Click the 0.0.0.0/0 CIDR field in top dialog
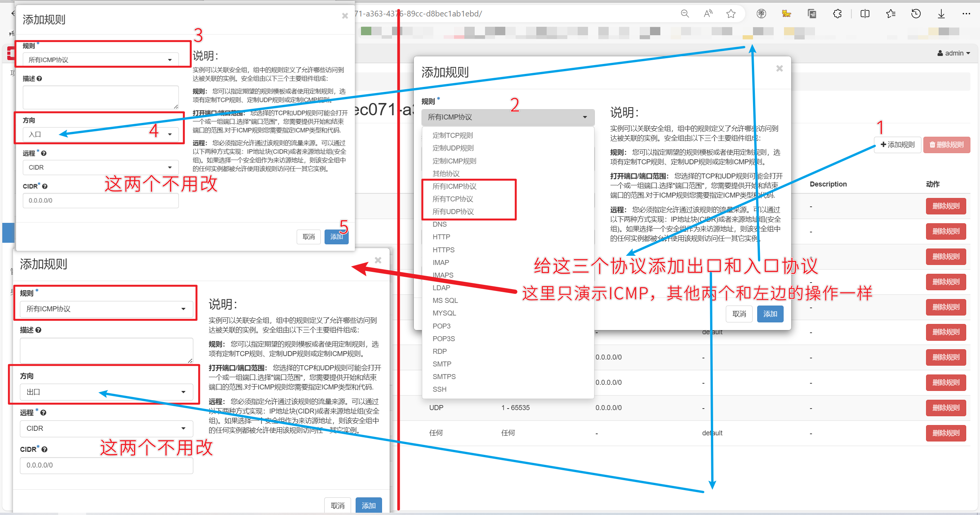 pyautogui.click(x=100, y=201)
